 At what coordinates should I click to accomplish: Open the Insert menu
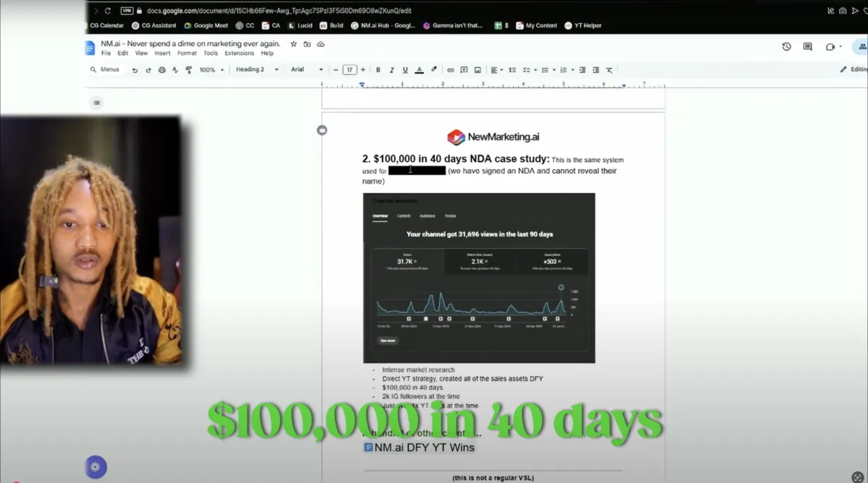pos(163,54)
